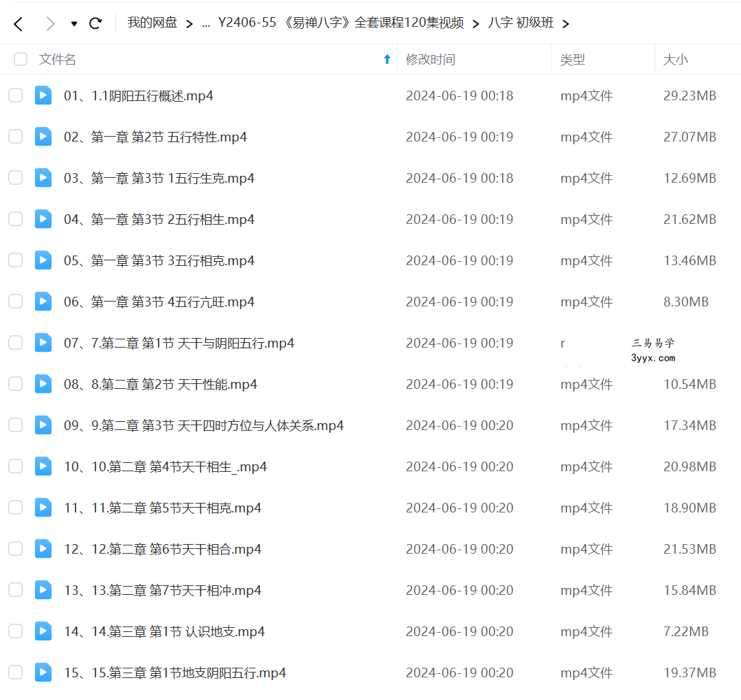Image resolution: width=741 pixels, height=700 pixels.
Task: Click video icon of 15、15.第三章 第1节地支阴阳五行.mp4
Action: (x=43, y=672)
